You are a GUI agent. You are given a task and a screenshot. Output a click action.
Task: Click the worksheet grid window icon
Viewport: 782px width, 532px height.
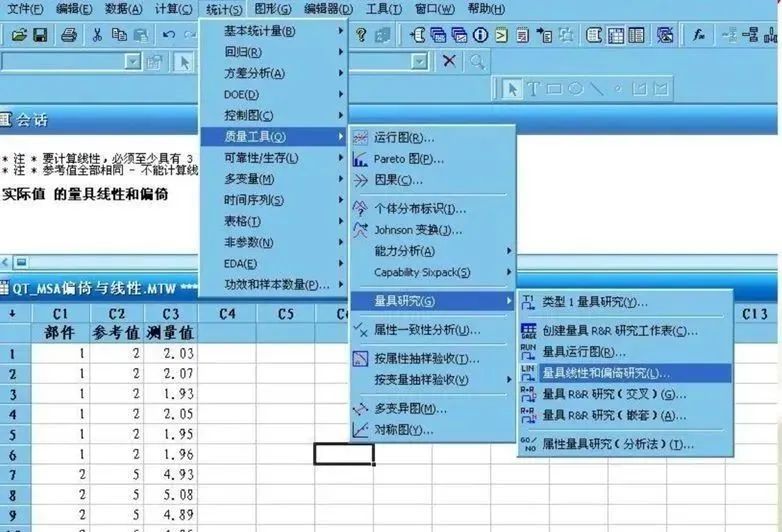coord(615,35)
